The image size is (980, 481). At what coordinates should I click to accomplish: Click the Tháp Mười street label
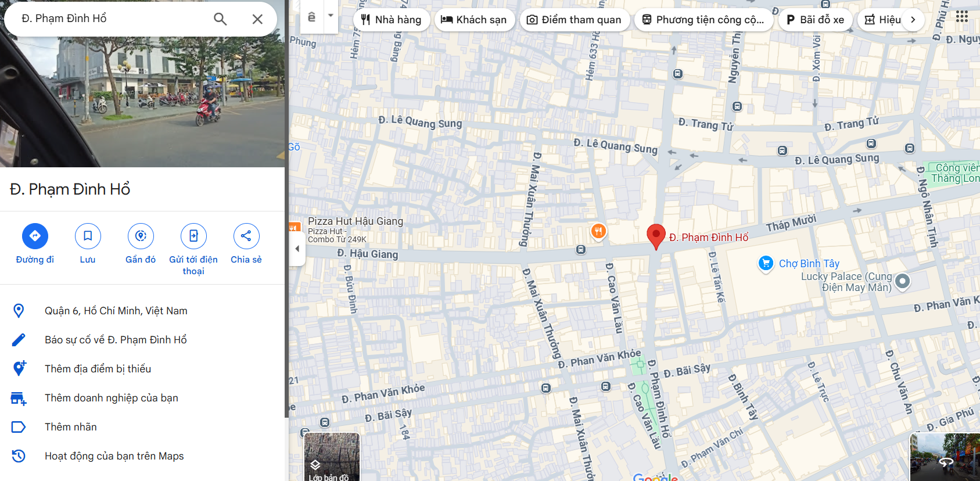[x=791, y=223]
